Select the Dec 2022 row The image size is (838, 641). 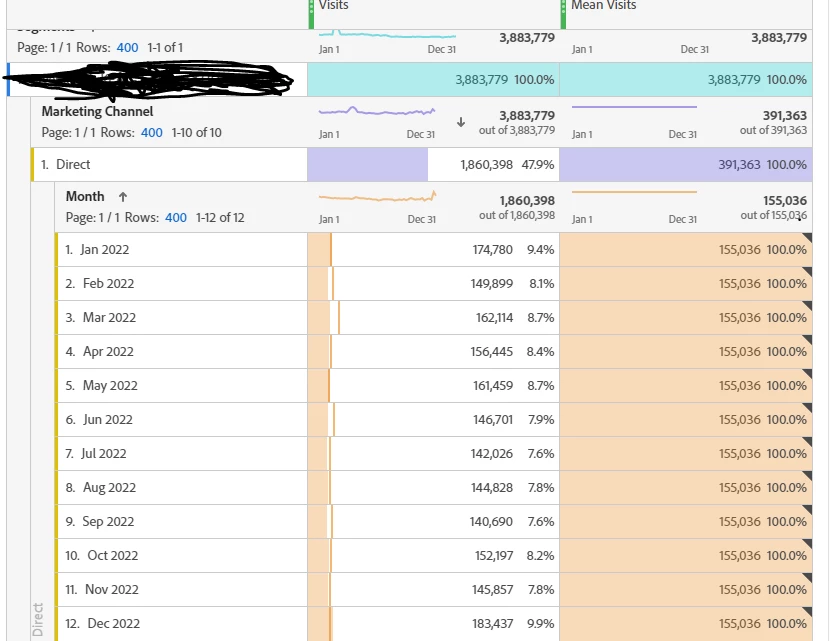click(182, 623)
